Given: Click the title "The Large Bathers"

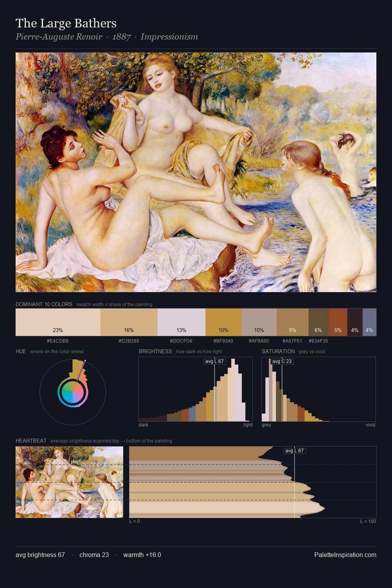Looking at the screenshot, I should (66, 24).
